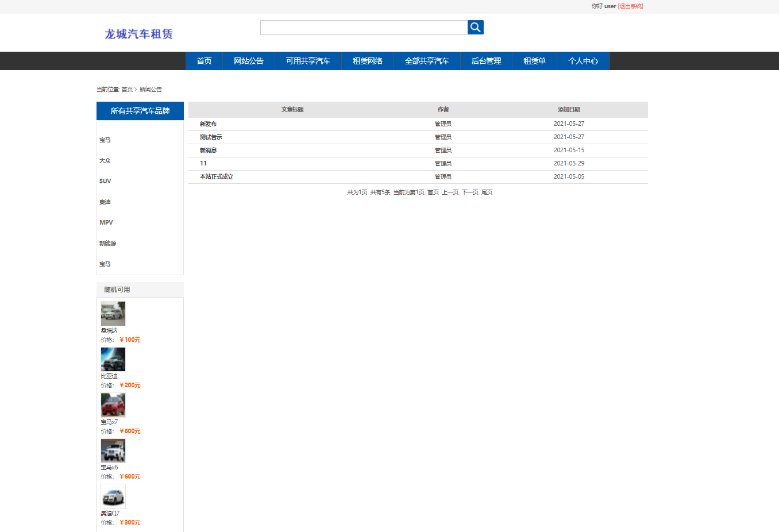Click the 奥迪Q7 car thumbnail
779x532 pixels.
(x=113, y=496)
